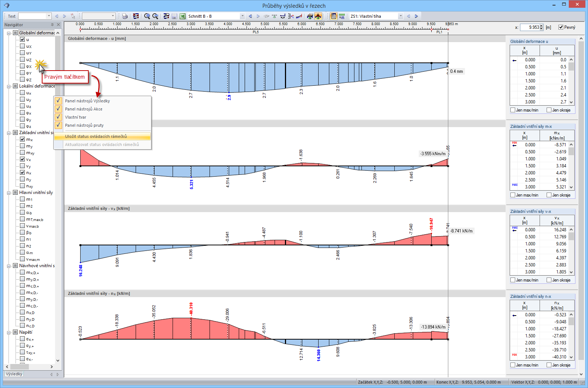
Task: Export results to Excel icon
Action: pyautogui.click(x=183, y=16)
